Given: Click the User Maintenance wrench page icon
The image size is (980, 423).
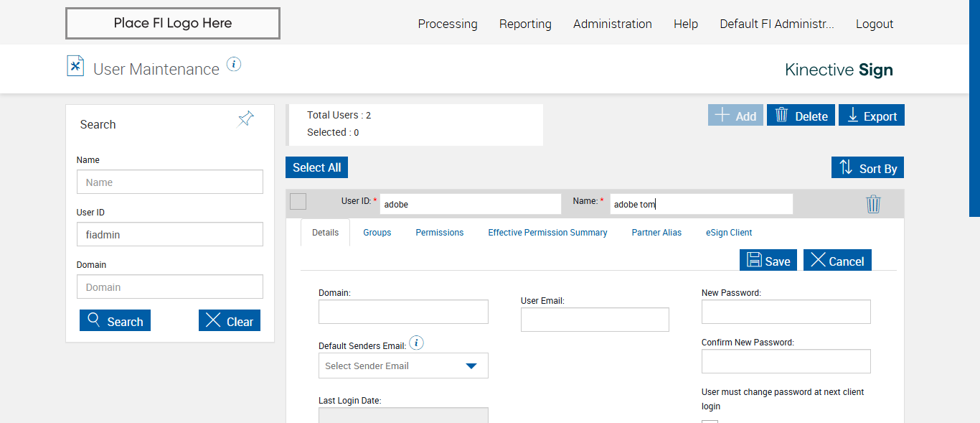Looking at the screenshot, I should pyautogui.click(x=75, y=66).
